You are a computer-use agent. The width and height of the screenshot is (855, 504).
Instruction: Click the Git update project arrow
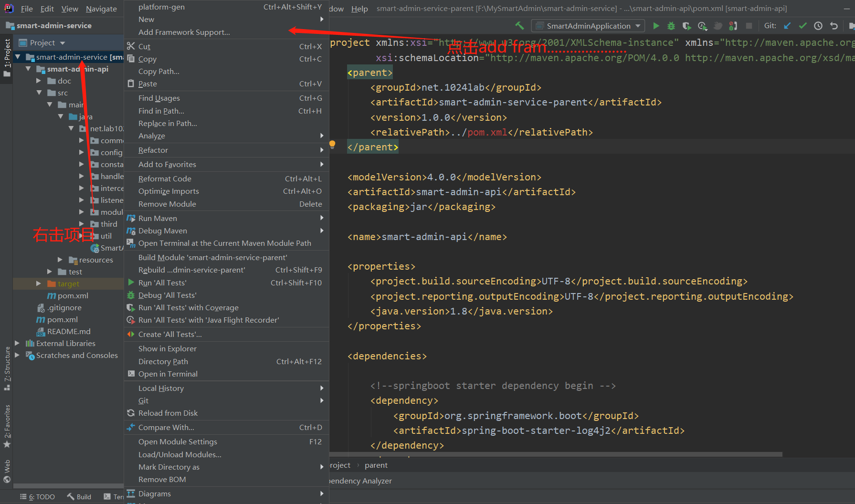(x=787, y=26)
